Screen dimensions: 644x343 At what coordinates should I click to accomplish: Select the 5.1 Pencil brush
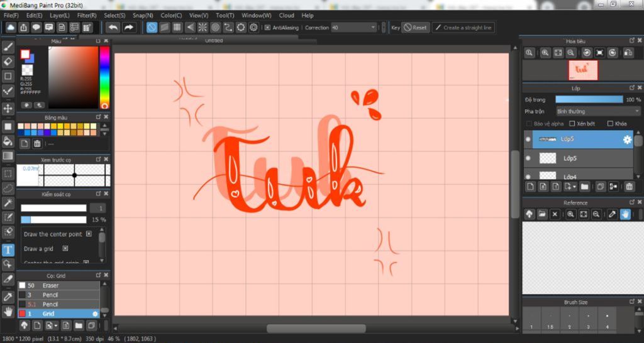tap(58, 304)
